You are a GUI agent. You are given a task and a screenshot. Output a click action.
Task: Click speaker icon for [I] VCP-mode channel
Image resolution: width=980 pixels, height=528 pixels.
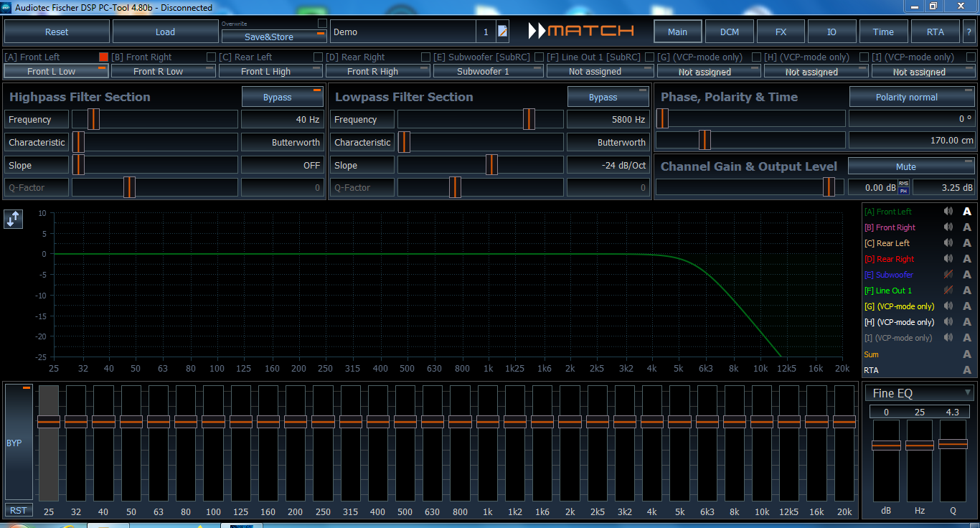(948, 338)
